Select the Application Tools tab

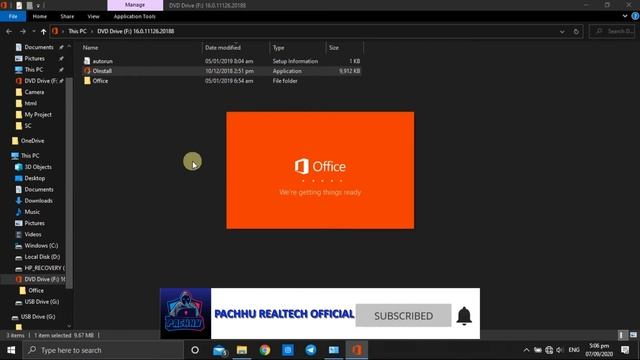pyautogui.click(x=135, y=16)
